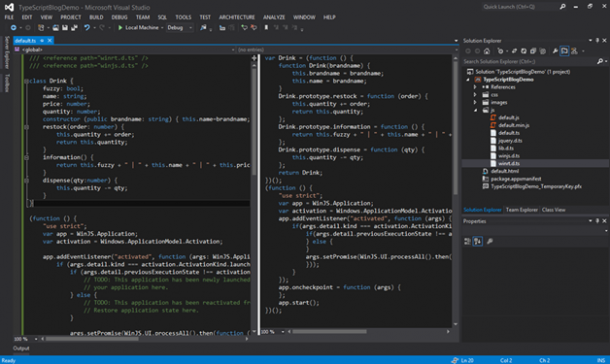This screenshot has width=610, height=364.
Task: Collapse the restock method outline block
Action: click(x=26, y=127)
